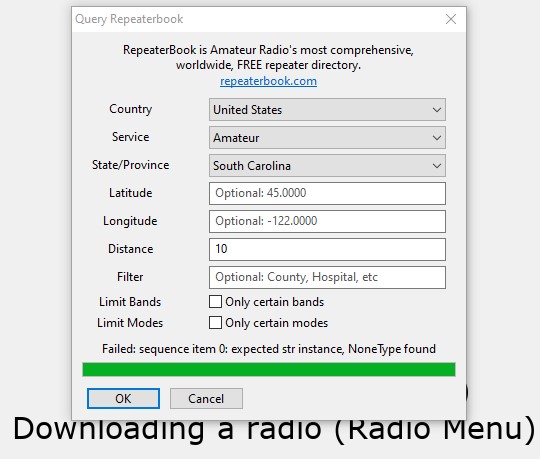This screenshot has width=540, height=459.
Task: Click the Filter text box
Action: tap(327, 278)
